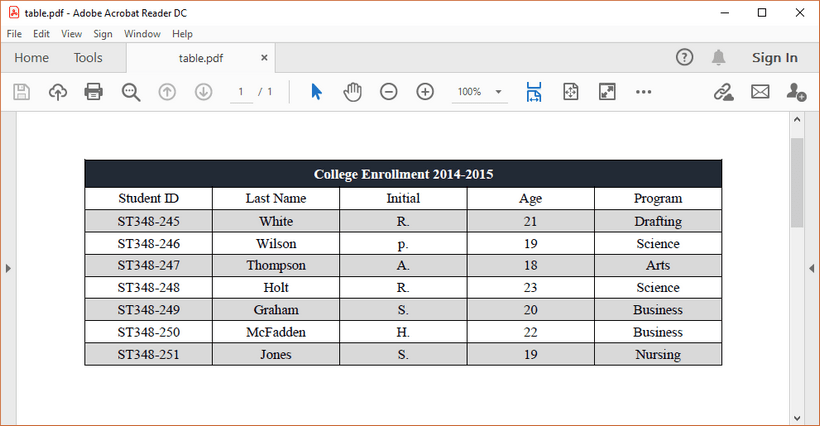The width and height of the screenshot is (820, 426).
Task: Open the View menu
Action: point(71,34)
